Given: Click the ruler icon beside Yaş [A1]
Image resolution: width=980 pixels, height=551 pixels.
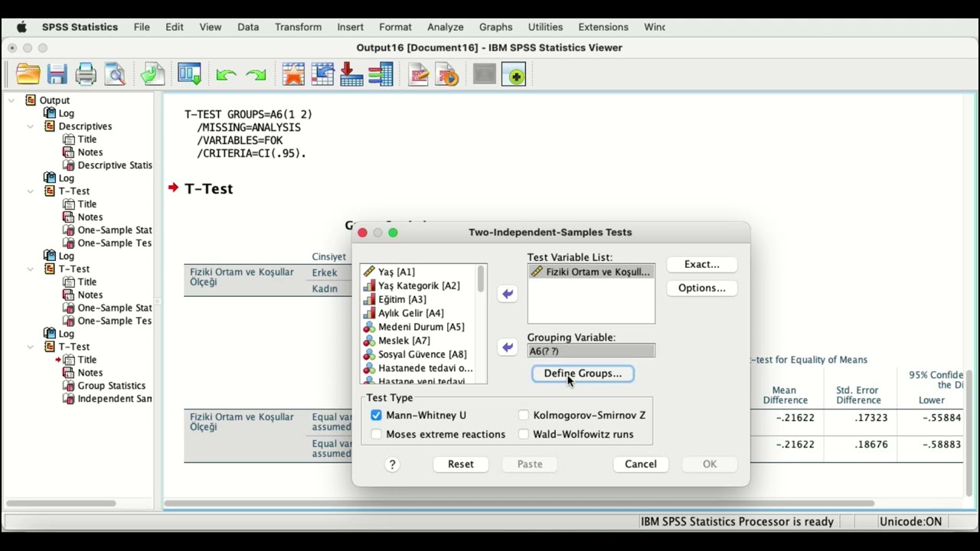Looking at the screenshot, I should pyautogui.click(x=369, y=272).
